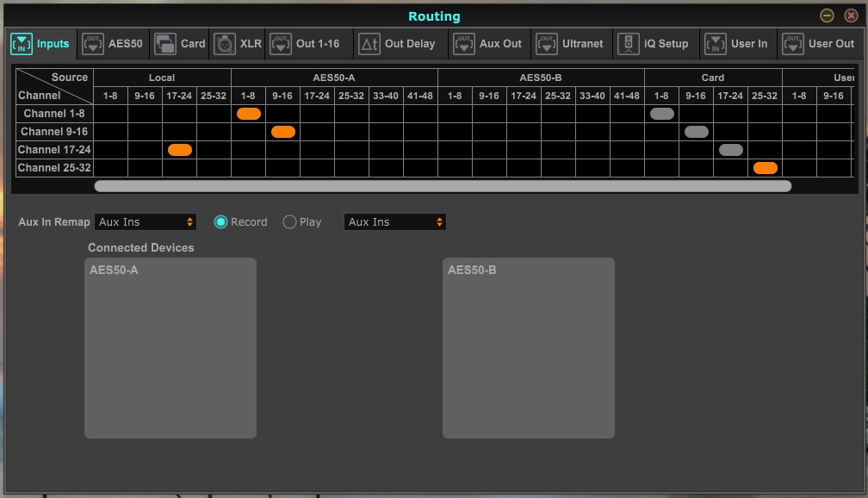Image resolution: width=868 pixels, height=498 pixels.
Task: Click the AES50-B connected devices panel
Action: coord(529,348)
